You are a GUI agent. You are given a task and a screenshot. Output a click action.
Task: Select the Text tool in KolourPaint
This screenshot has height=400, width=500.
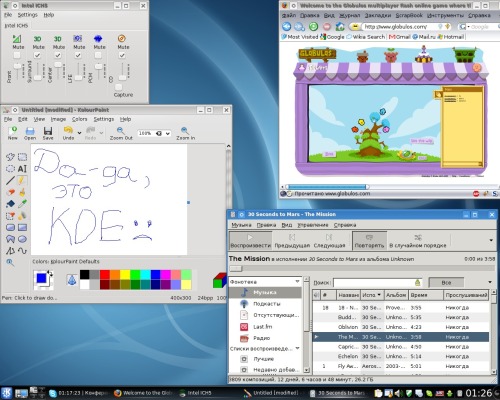pos(22,169)
